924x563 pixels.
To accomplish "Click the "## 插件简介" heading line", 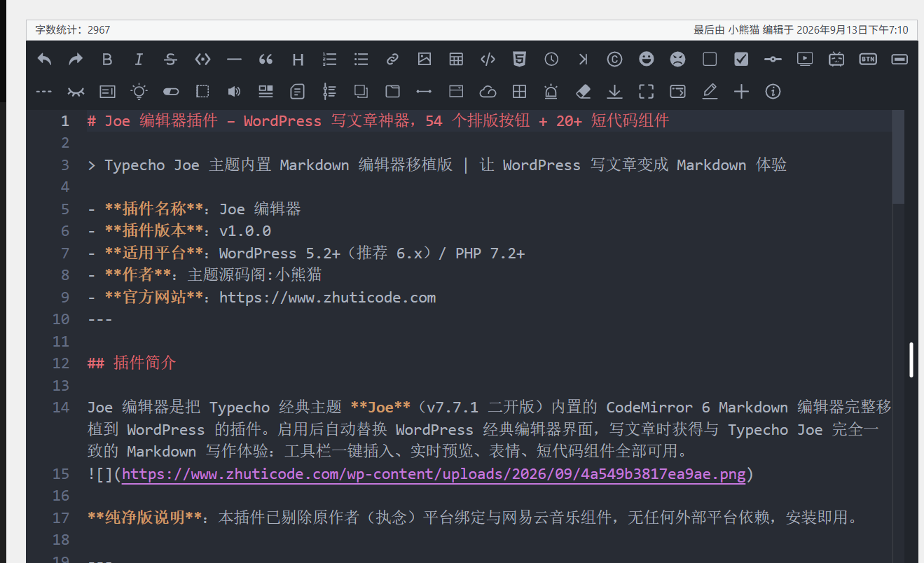I will tap(132, 363).
